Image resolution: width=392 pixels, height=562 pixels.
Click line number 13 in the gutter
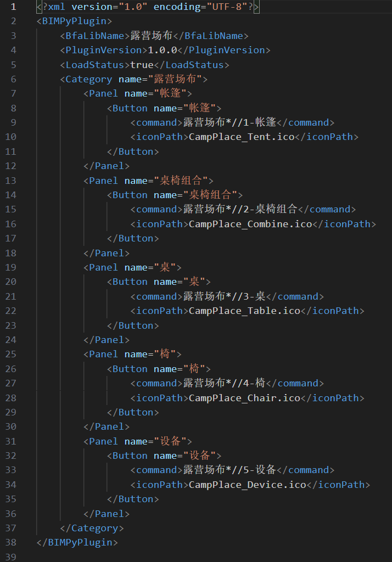[x=10, y=181]
